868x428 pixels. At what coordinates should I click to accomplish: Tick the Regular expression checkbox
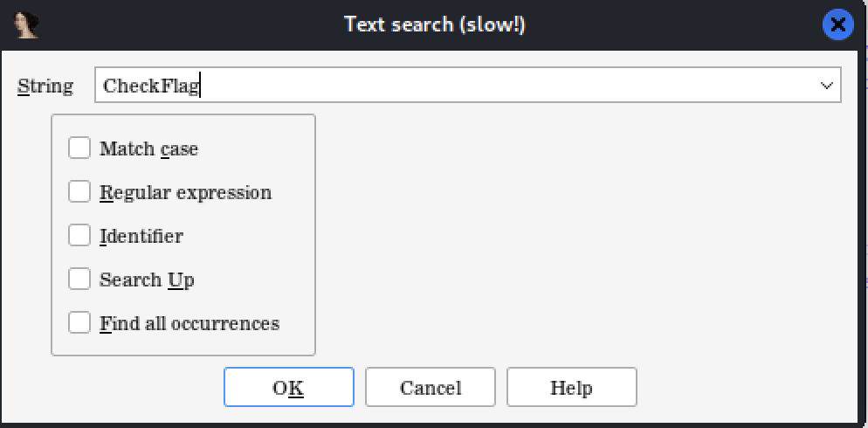click(x=79, y=192)
